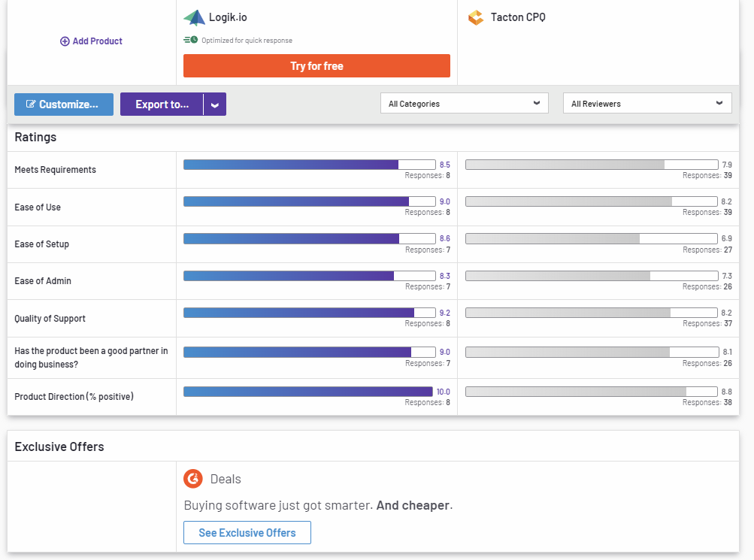Click the Tacton CPQ 8.8 Product Direction score
Viewport: 754px width, 560px height.
tap(727, 392)
